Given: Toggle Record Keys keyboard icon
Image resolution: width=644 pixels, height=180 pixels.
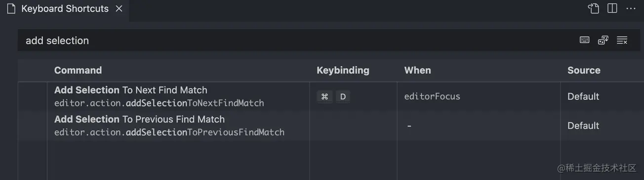Looking at the screenshot, I should pyautogui.click(x=585, y=40).
